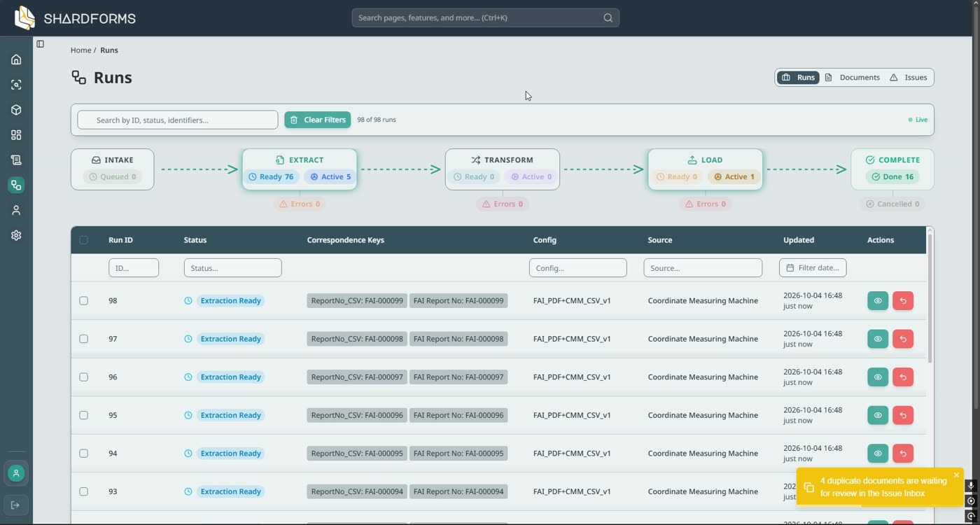The width and height of the screenshot is (980, 525).
Task: Click the Extraction Ready status of run 98
Action: [x=230, y=301]
